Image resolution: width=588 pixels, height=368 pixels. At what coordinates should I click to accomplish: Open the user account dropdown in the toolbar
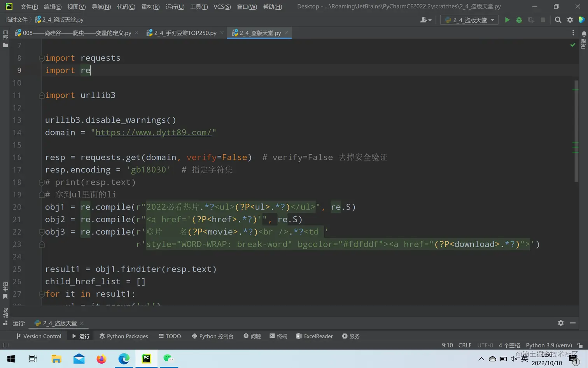(x=426, y=20)
